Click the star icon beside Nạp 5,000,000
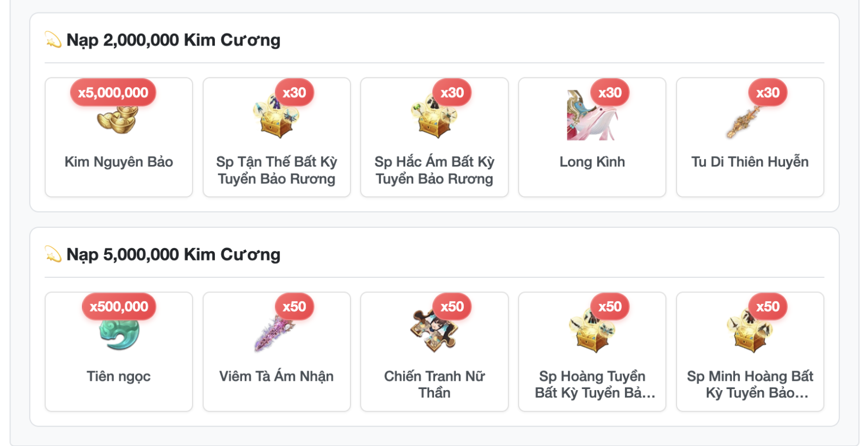Screen dimensions: 868x446 53,254
